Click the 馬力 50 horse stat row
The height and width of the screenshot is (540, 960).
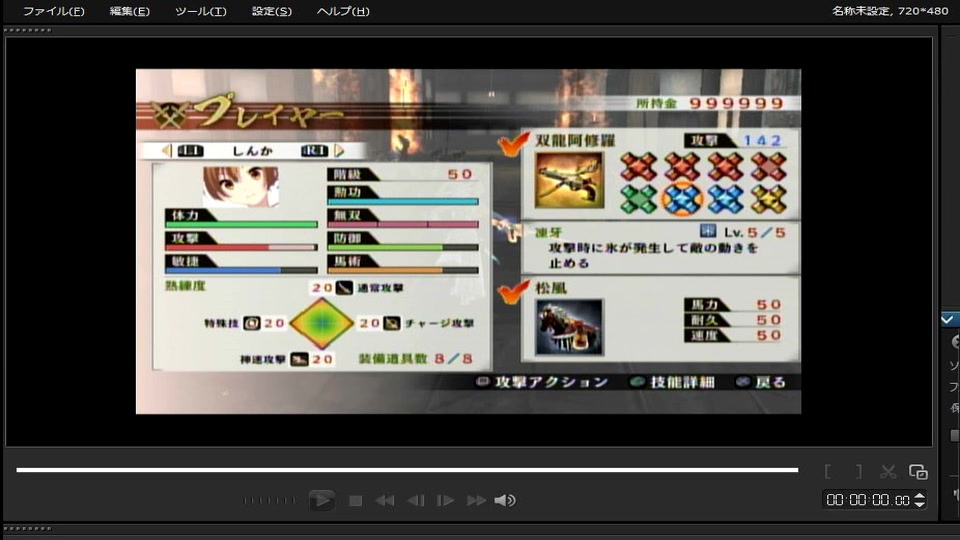coord(733,304)
